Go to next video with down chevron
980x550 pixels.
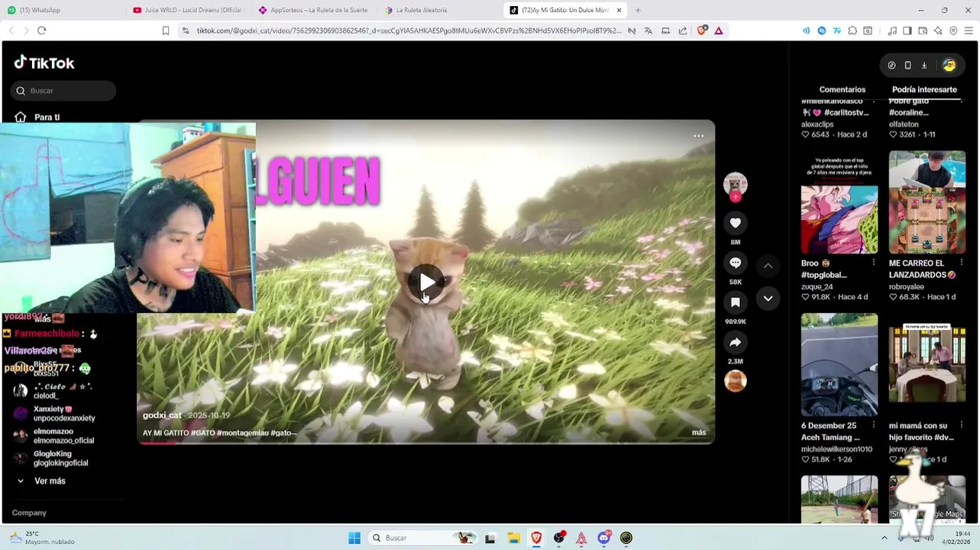768,299
